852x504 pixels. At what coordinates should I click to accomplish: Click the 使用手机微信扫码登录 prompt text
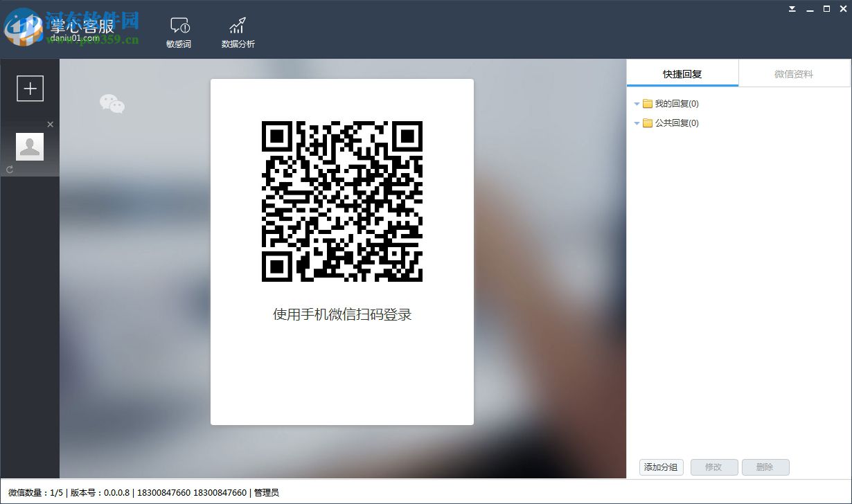coord(342,314)
